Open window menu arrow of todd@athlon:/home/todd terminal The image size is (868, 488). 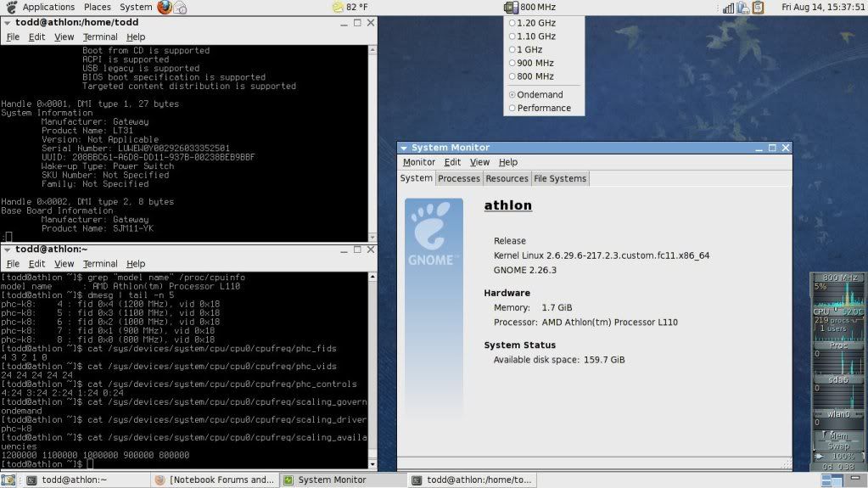7,23
